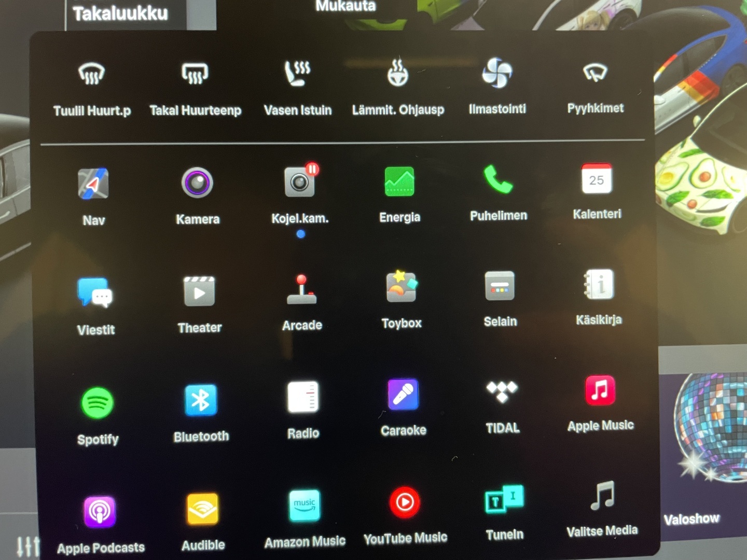Open the Energia energy app

(399, 182)
